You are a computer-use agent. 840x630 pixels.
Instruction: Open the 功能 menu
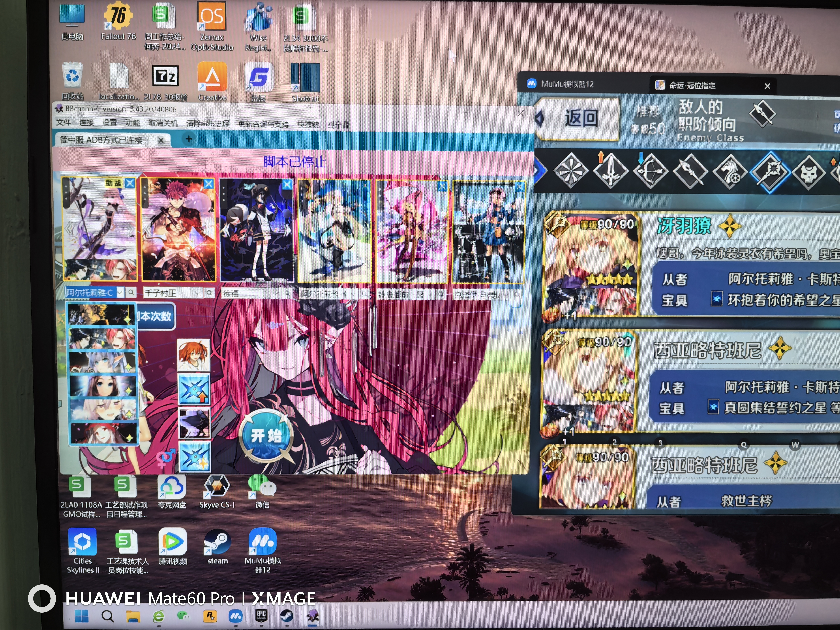coord(132,123)
